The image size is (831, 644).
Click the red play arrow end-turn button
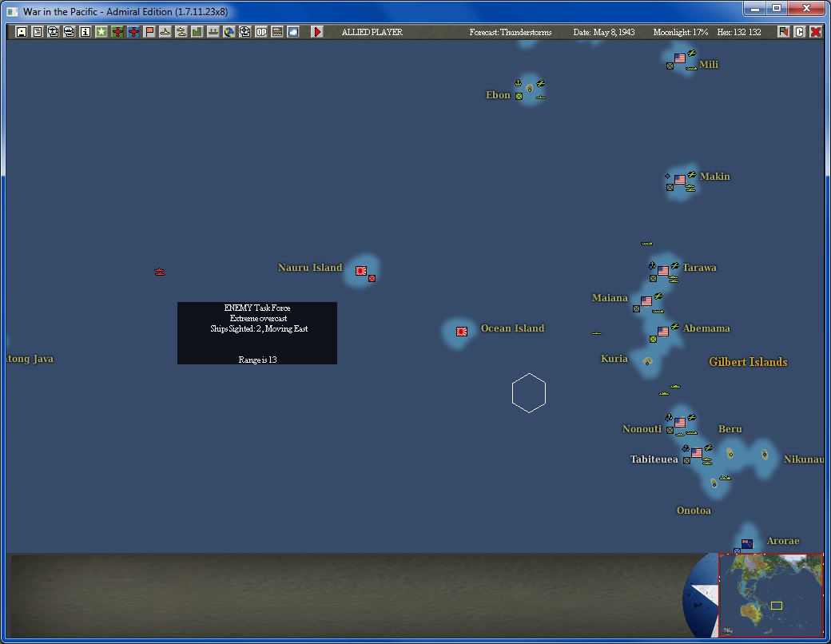point(317,32)
